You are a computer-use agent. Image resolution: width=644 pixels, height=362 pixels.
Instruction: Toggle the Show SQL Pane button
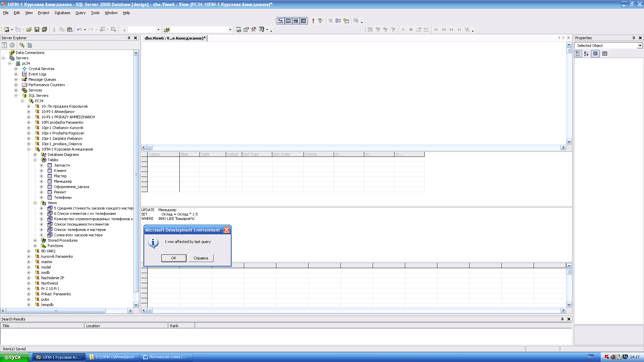point(296,21)
